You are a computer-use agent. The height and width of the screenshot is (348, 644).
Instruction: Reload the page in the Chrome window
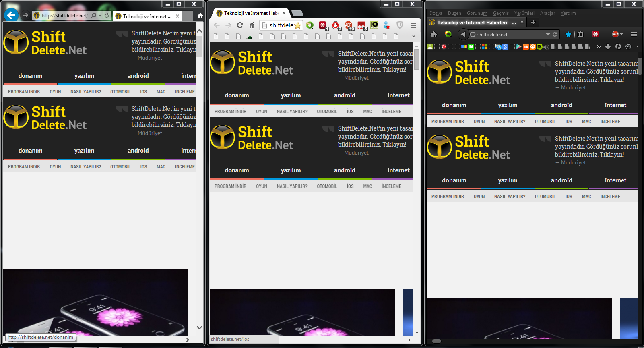tap(240, 25)
